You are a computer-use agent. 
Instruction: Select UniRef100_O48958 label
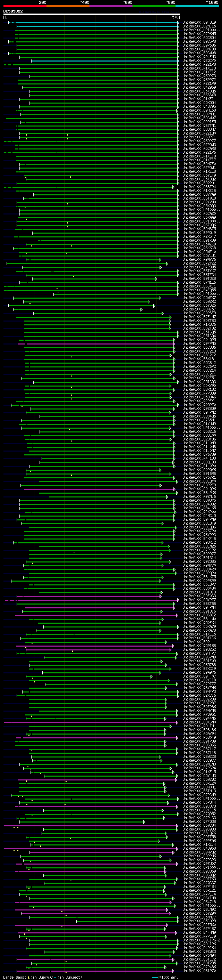[199, 848]
